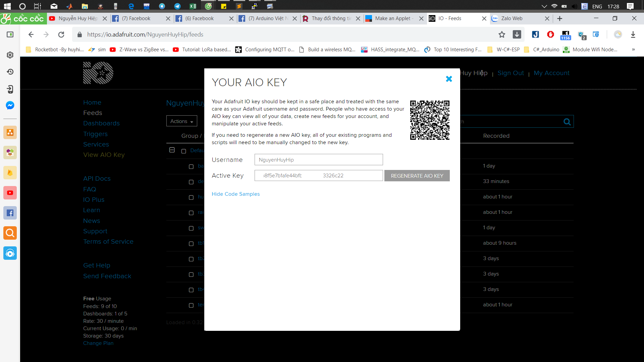Open the browser downloads icon

[x=633, y=35]
